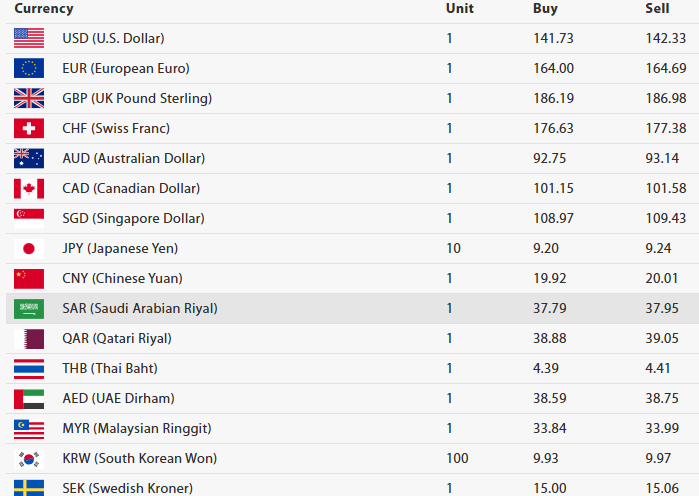Click the South Korean flag icon
Screen dimensions: 699x496
28,458
